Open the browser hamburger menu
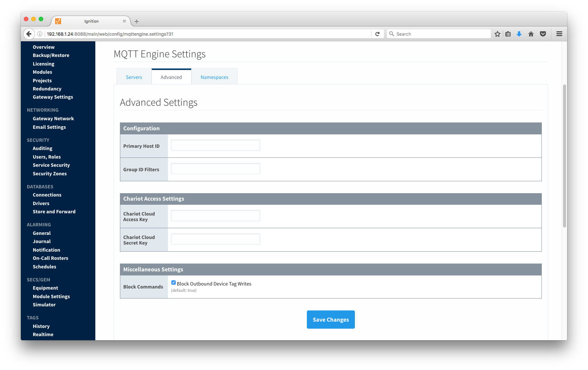Viewport: 588px width, 370px height. [x=559, y=34]
